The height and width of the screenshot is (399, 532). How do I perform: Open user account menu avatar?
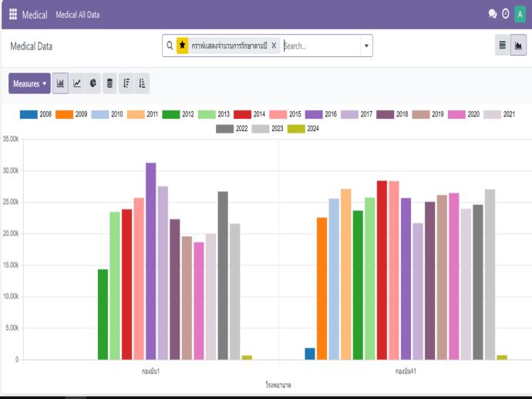tap(520, 15)
